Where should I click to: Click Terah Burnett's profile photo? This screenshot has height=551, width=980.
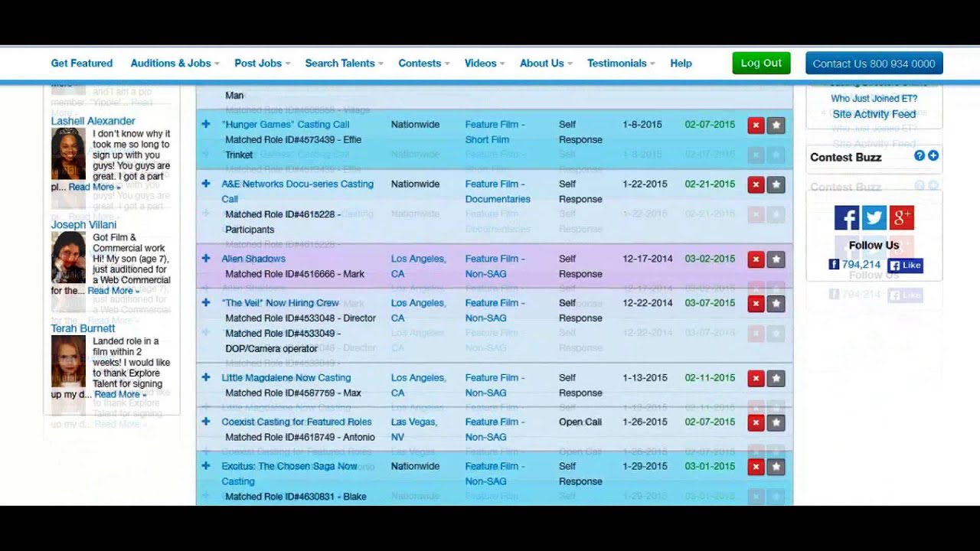point(68,361)
